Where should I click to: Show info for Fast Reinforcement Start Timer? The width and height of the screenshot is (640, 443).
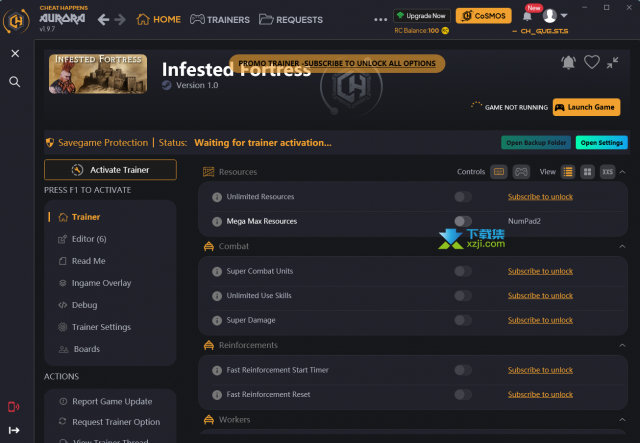(217, 370)
